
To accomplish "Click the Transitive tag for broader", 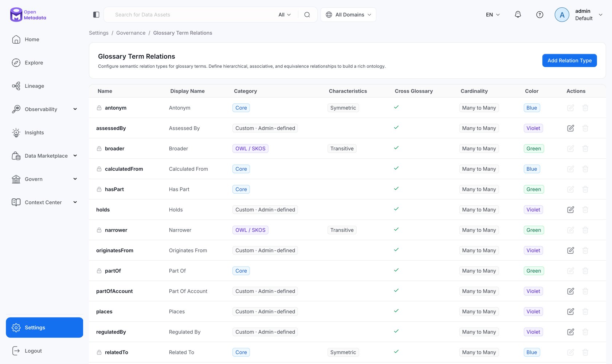I will [x=342, y=149].
